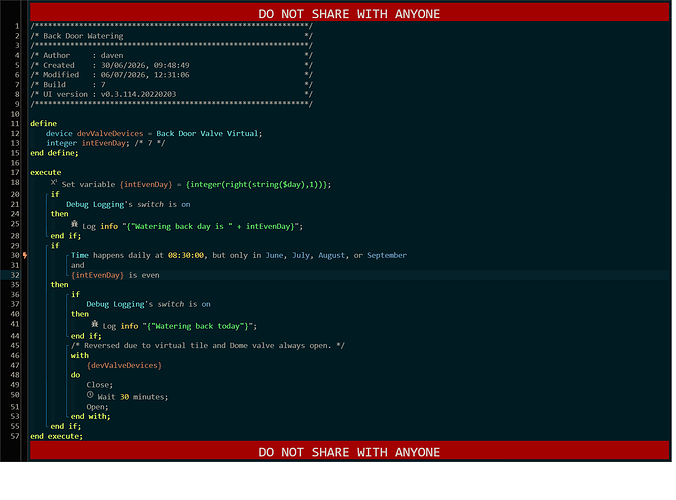676x500 pixels.
Task: Click the "then" keyword on line 40
Action: (x=80, y=314)
